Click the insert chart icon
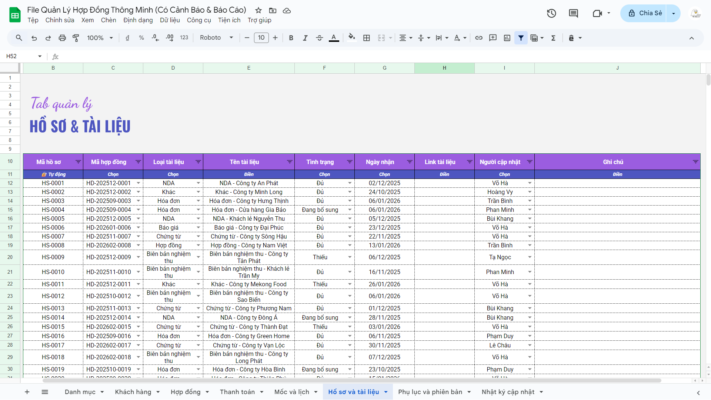The image size is (711, 400). 506,38
